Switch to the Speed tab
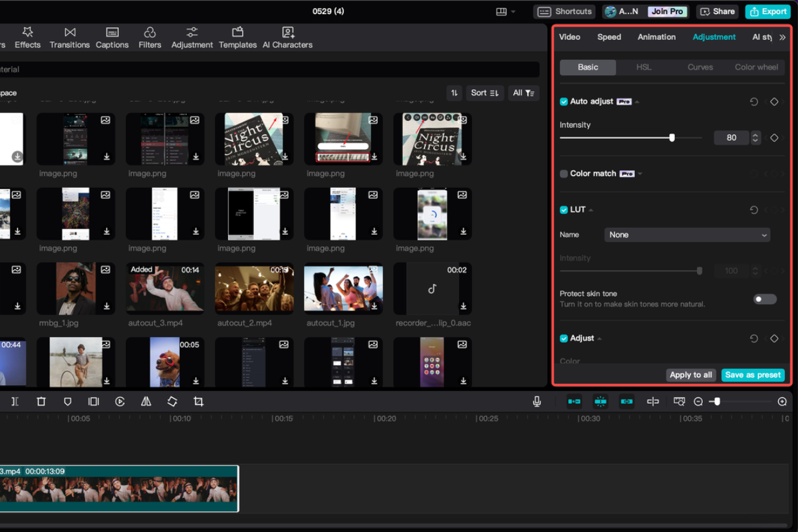This screenshot has width=798, height=532. [x=608, y=37]
